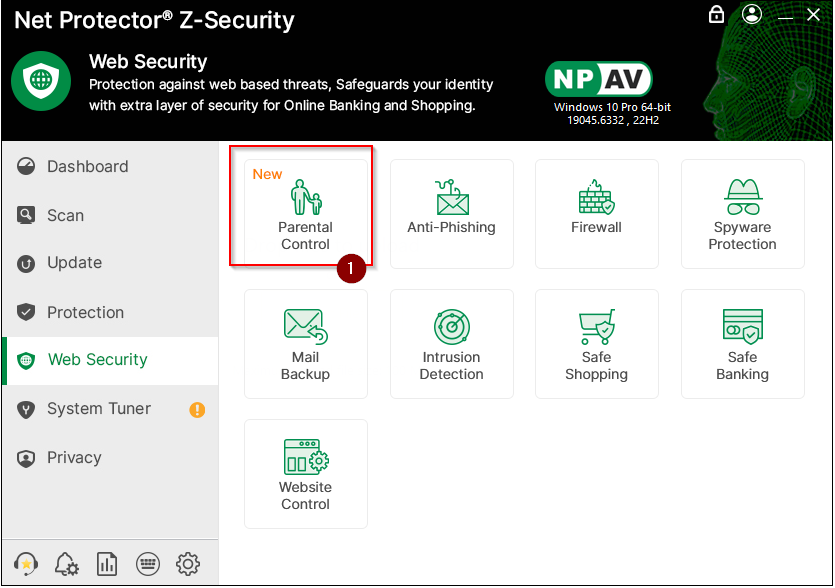Go to the Dashboard section
This screenshot has height=588, width=835.
click(x=87, y=167)
